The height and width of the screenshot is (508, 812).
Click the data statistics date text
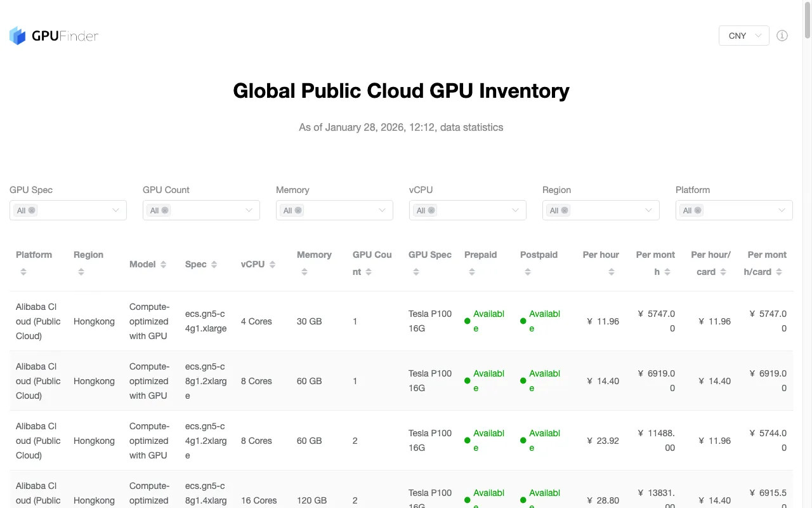401,127
